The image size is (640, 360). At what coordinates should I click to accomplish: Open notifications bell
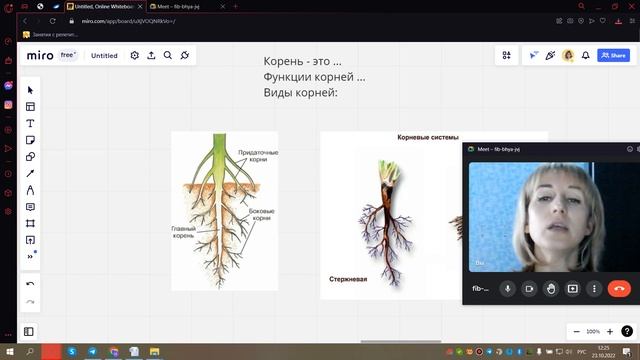586,55
